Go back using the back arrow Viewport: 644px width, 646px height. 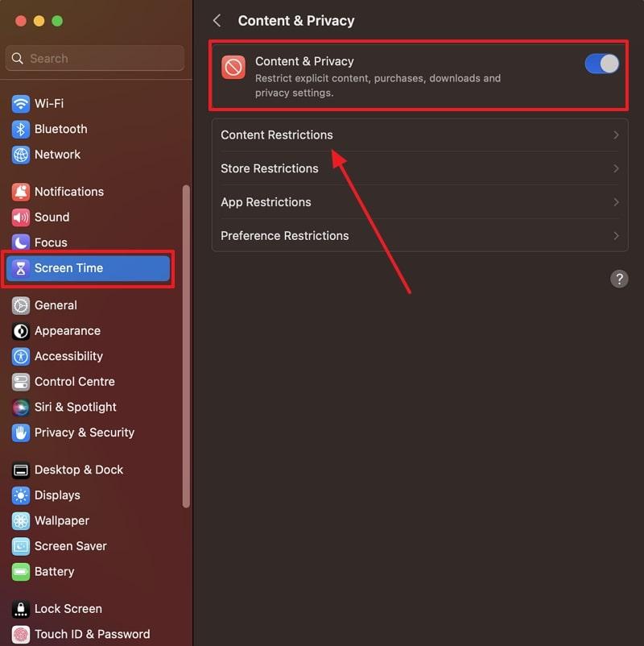(x=217, y=20)
